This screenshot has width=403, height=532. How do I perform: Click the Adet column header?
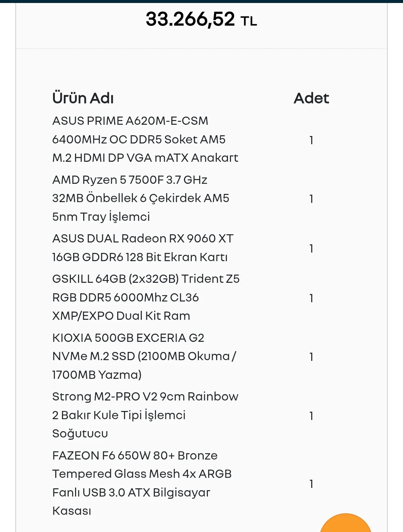coord(311,98)
